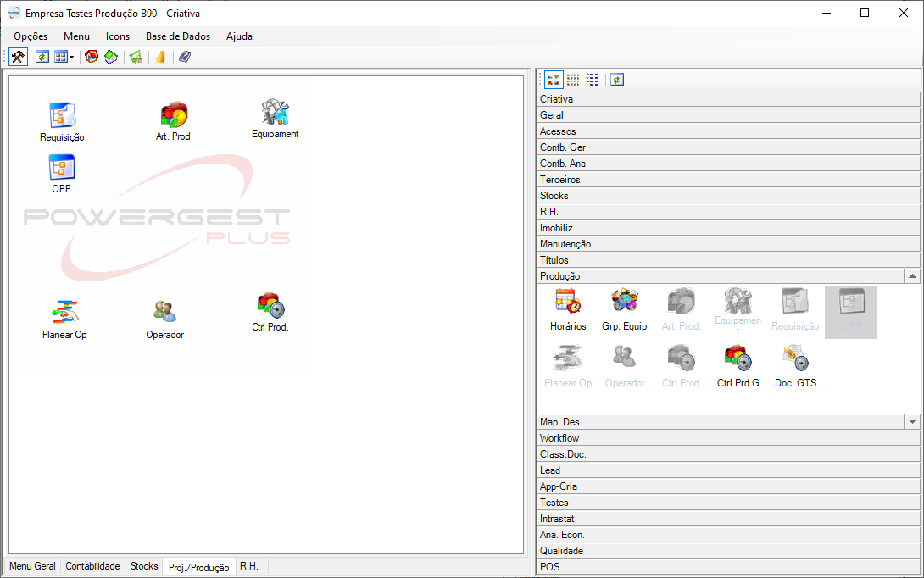This screenshot has width=924, height=578.
Task: Open the Planear Op icon in the workspace
Action: (64, 312)
